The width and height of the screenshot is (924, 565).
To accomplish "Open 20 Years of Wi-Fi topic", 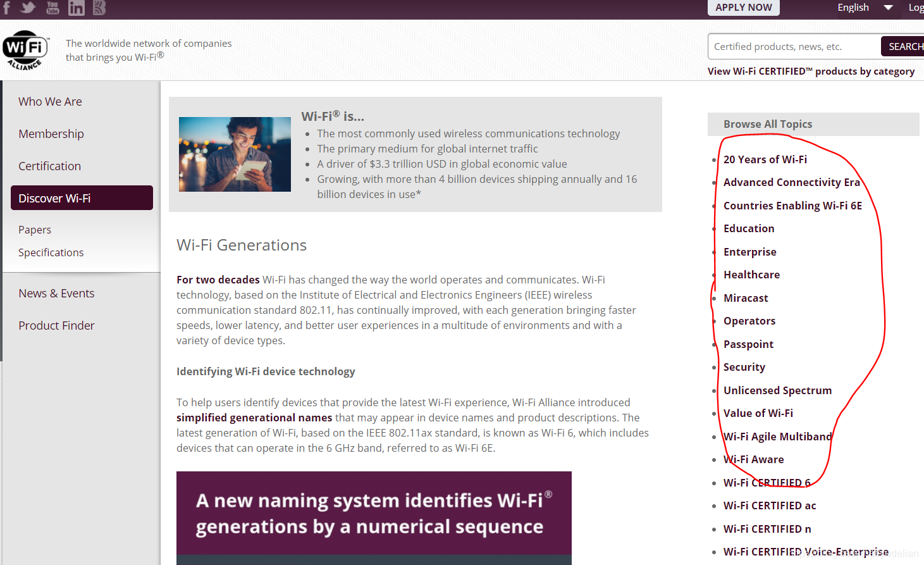I will pyautogui.click(x=765, y=159).
